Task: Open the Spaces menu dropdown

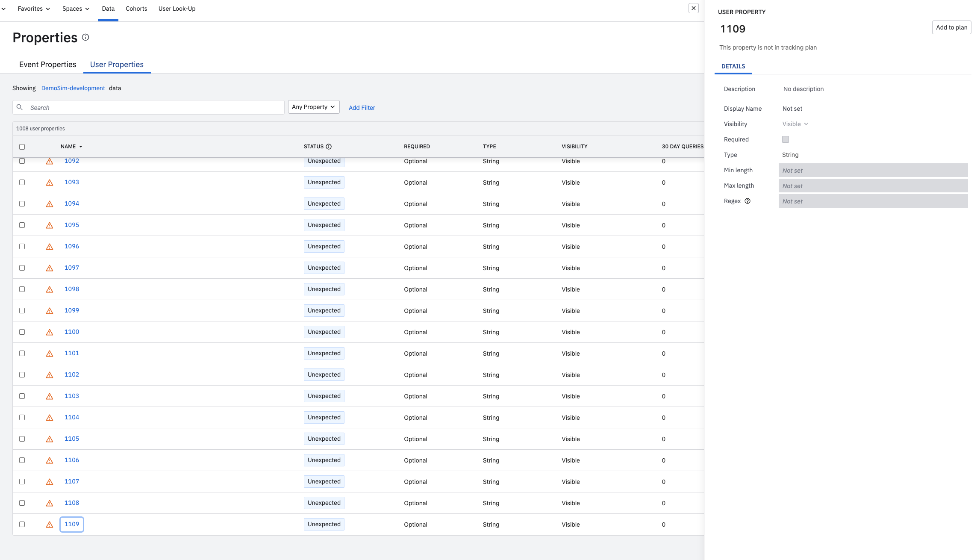Action: point(76,9)
